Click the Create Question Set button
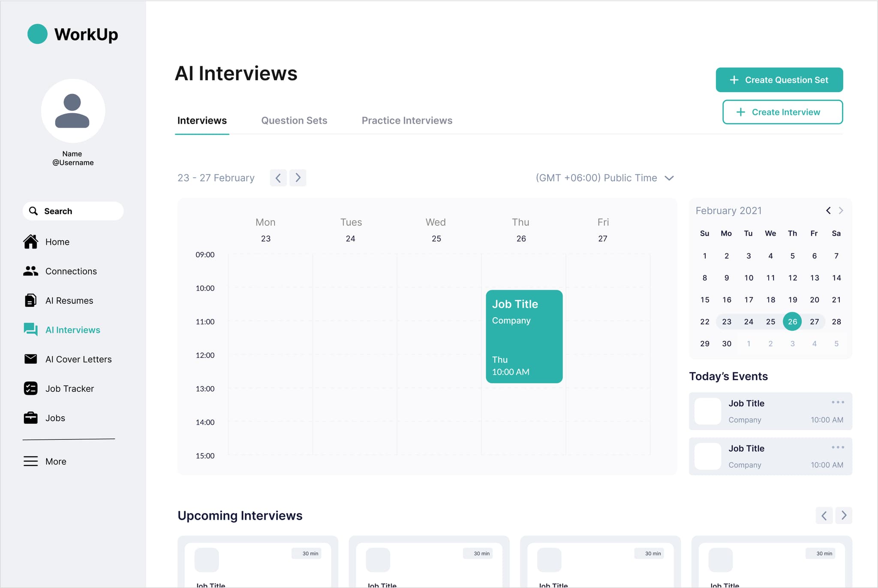 point(779,80)
